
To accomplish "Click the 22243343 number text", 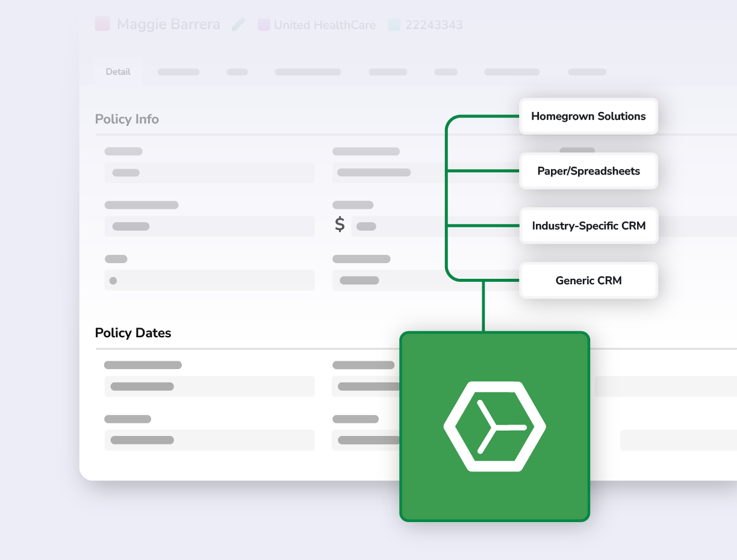I will (x=434, y=25).
